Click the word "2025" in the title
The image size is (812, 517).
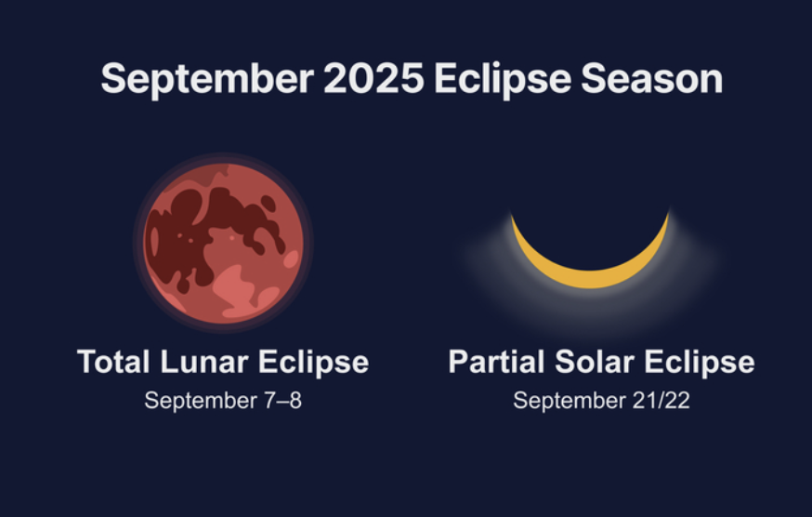coord(373,79)
